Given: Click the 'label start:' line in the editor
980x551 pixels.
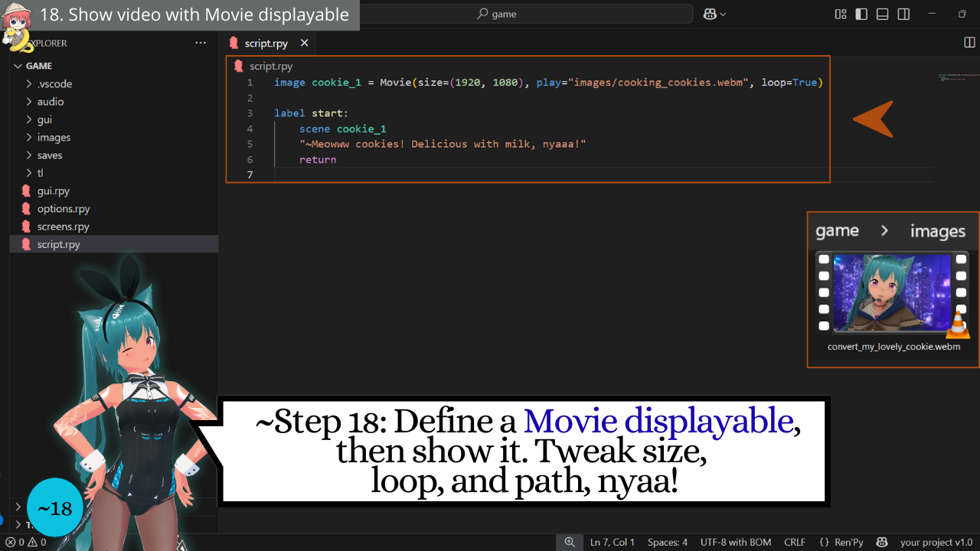Looking at the screenshot, I should tap(311, 113).
